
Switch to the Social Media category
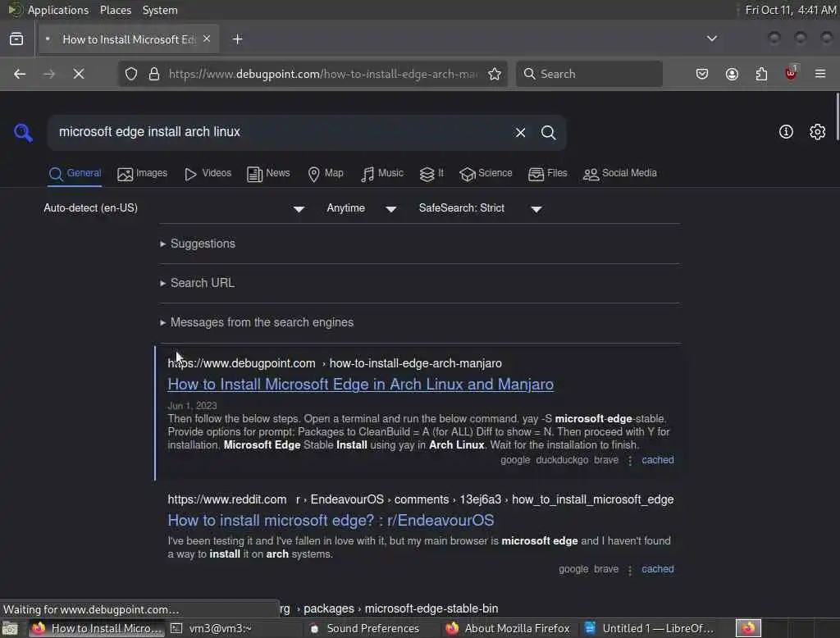[620, 174]
